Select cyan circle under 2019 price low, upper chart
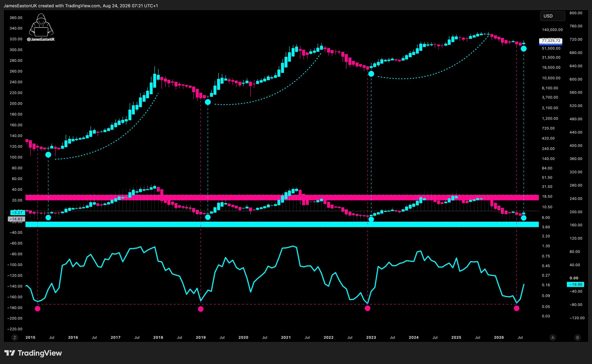The width and height of the screenshot is (592, 364). coord(208,102)
